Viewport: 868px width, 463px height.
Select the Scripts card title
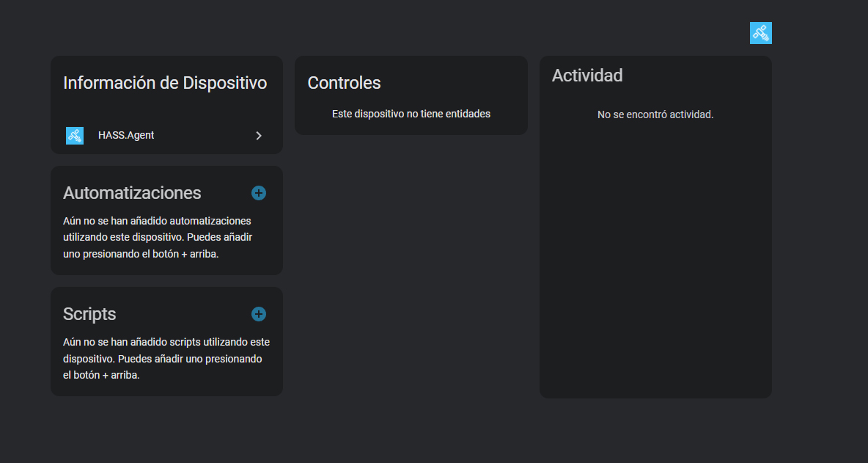[x=89, y=314]
